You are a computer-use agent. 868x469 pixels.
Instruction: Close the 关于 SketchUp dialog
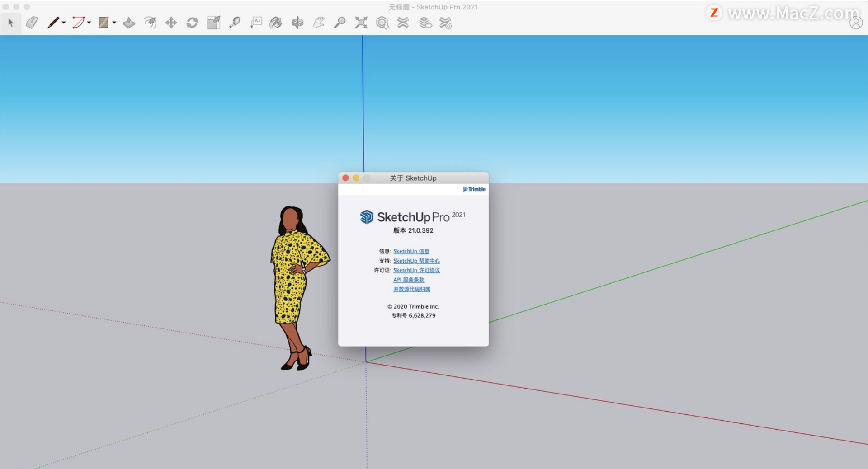(x=345, y=178)
